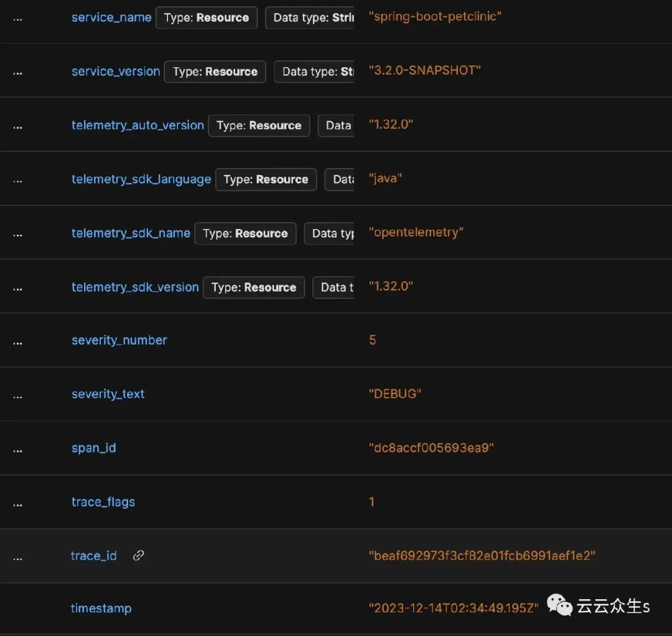Open the ellipsis menu for severity_text row
This screenshot has width=672, height=636.
[17, 395]
